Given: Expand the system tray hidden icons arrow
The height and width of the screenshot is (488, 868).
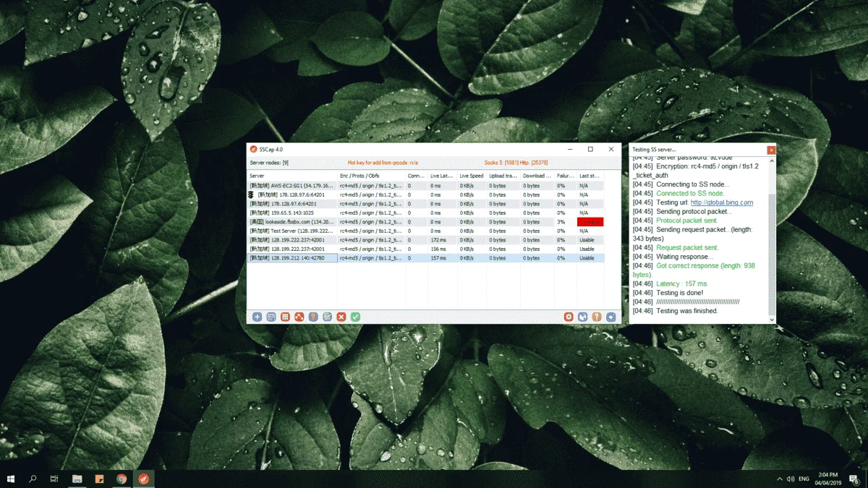Looking at the screenshot, I should coord(780,479).
